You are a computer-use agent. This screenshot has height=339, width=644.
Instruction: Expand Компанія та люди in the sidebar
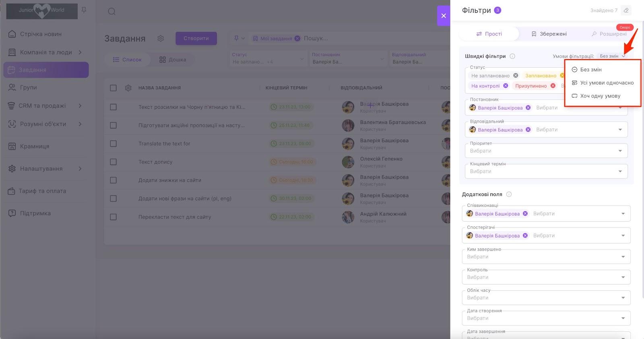pyautogui.click(x=80, y=52)
